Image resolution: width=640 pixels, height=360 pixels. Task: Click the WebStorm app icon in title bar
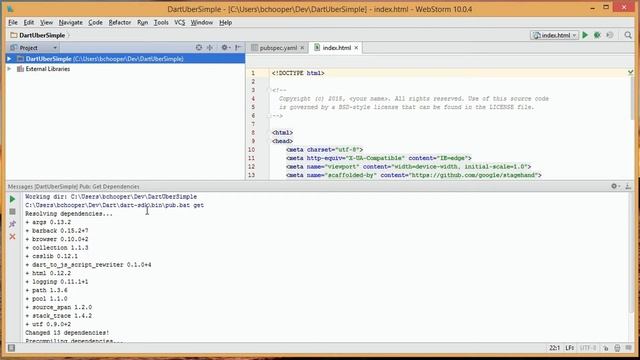click(10, 9)
